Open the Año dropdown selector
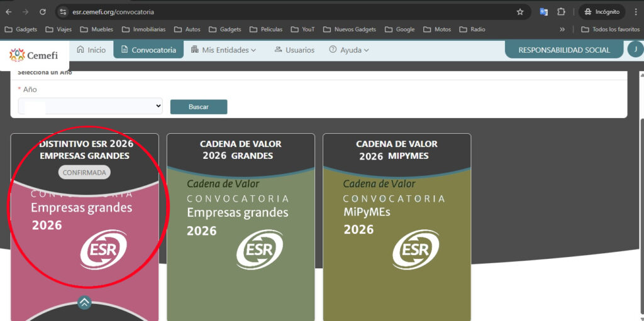This screenshot has width=644, height=321. pos(90,107)
